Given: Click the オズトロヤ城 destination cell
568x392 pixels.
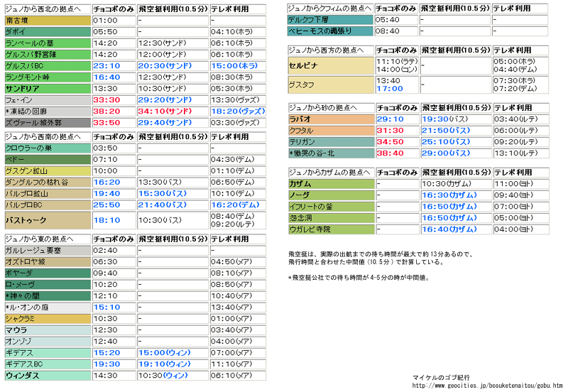Looking at the screenshot, I should (x=48, y=262).
